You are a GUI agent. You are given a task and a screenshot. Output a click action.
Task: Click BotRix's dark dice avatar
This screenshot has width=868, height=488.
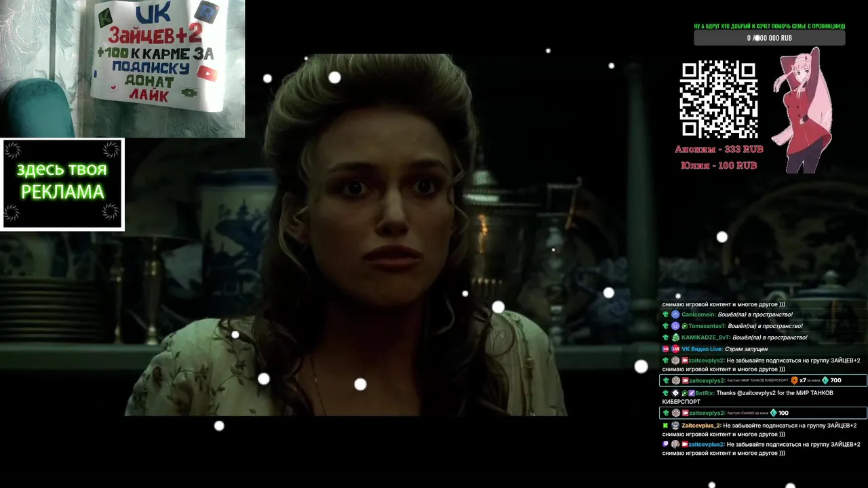(675, 392)
